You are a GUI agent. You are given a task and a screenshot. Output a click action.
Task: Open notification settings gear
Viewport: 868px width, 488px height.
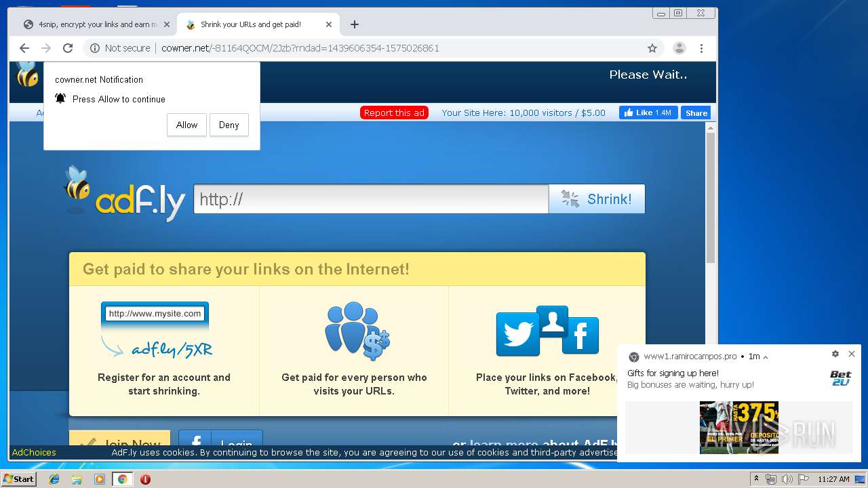point(835,354)
